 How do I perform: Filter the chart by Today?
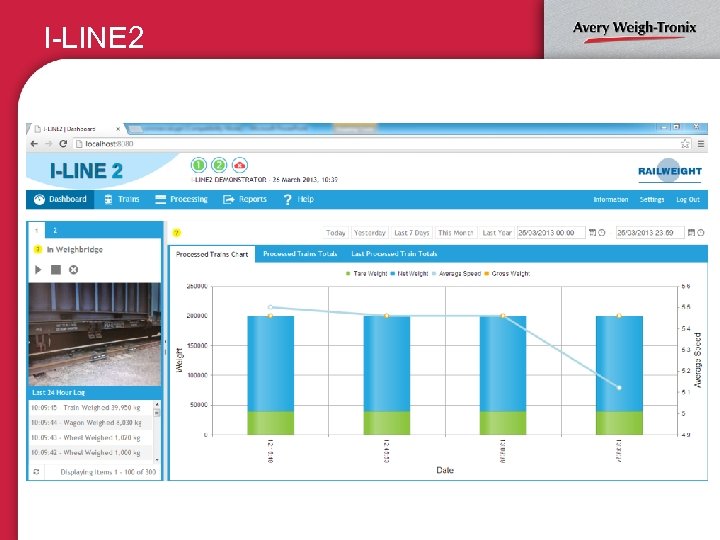pyautogui.click(x=335, y=233)
